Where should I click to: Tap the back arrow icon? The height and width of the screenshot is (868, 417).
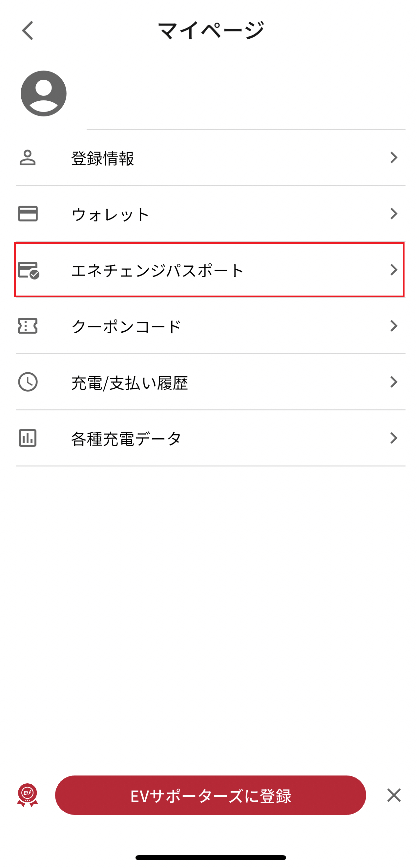click(28, 31)
